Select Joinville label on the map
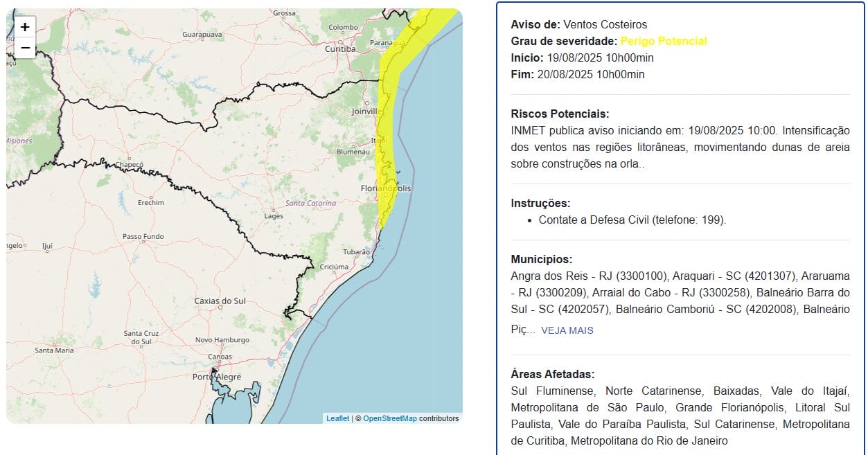 (366, 111)
